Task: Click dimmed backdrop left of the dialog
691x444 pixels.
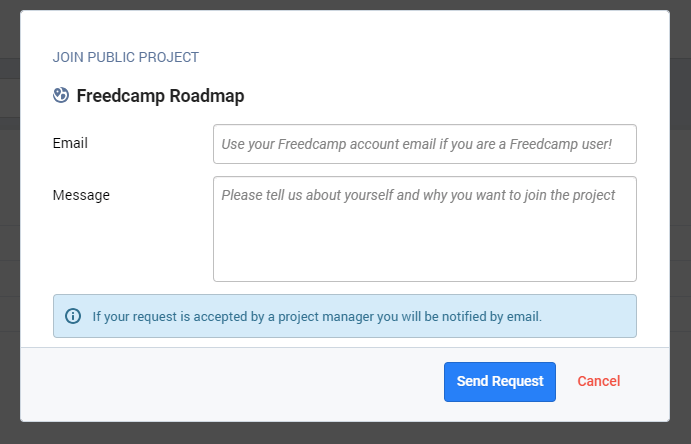Action: coord(9,220)
